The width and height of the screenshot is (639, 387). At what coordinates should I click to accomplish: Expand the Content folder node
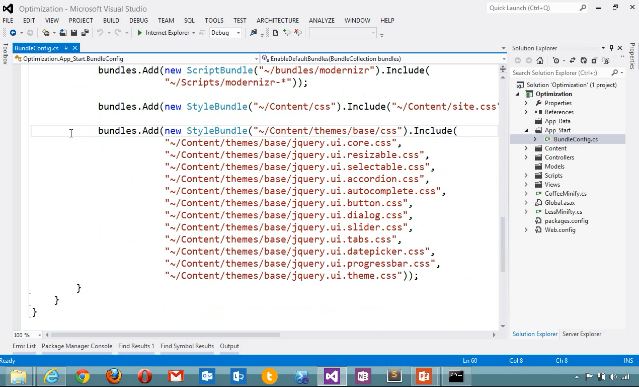point(526,148)
